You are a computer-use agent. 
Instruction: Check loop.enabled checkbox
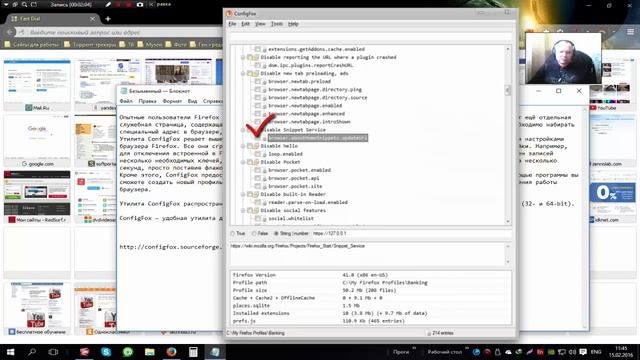(258, 154)
